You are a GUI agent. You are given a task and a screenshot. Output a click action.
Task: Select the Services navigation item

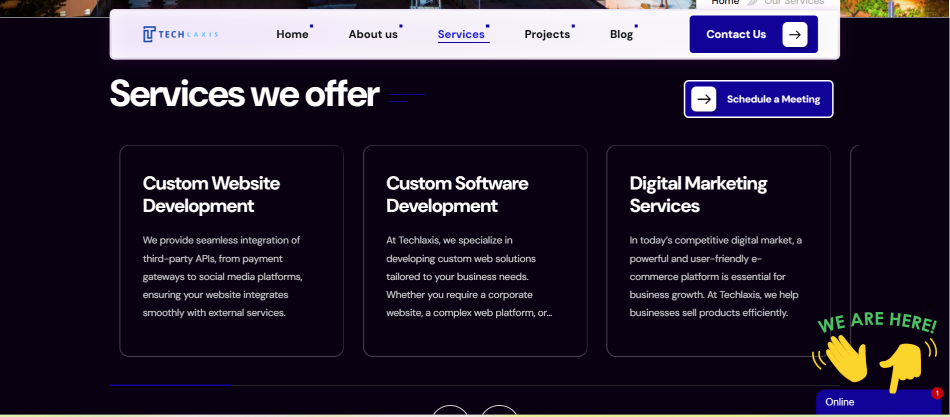click(461, 34)
